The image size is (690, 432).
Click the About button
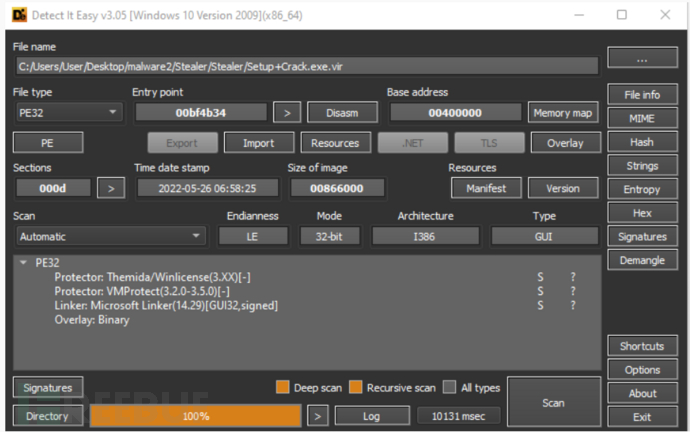click(642, 393)
